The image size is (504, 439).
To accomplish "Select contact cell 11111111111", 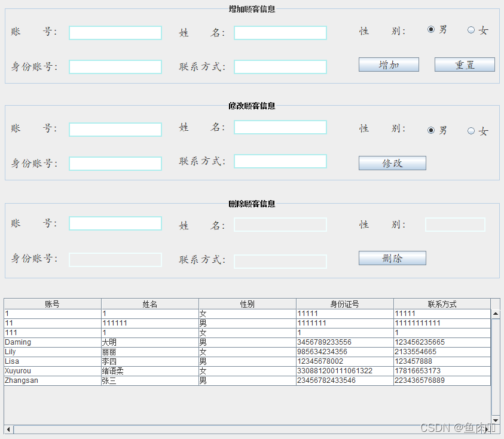I will click(442, 323).
